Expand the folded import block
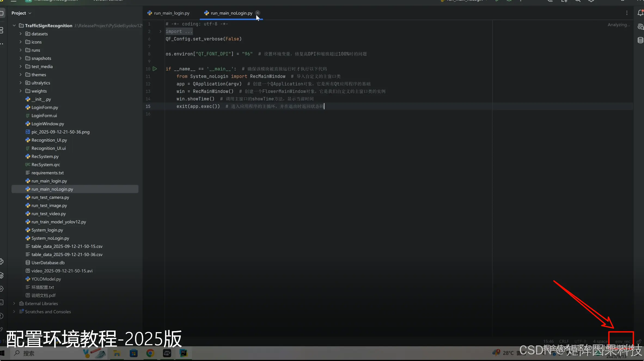The width and height of the screenshot is (644, 361). click(160, 32)
